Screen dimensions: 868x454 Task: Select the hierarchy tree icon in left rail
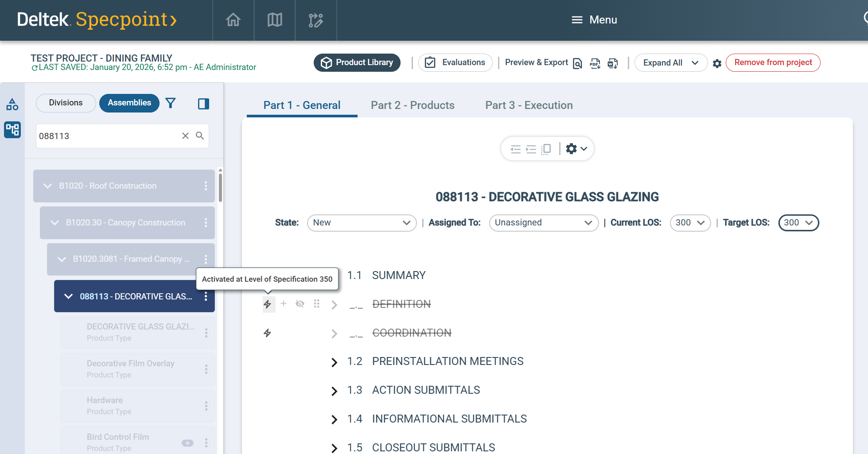(x=12, y=130)
